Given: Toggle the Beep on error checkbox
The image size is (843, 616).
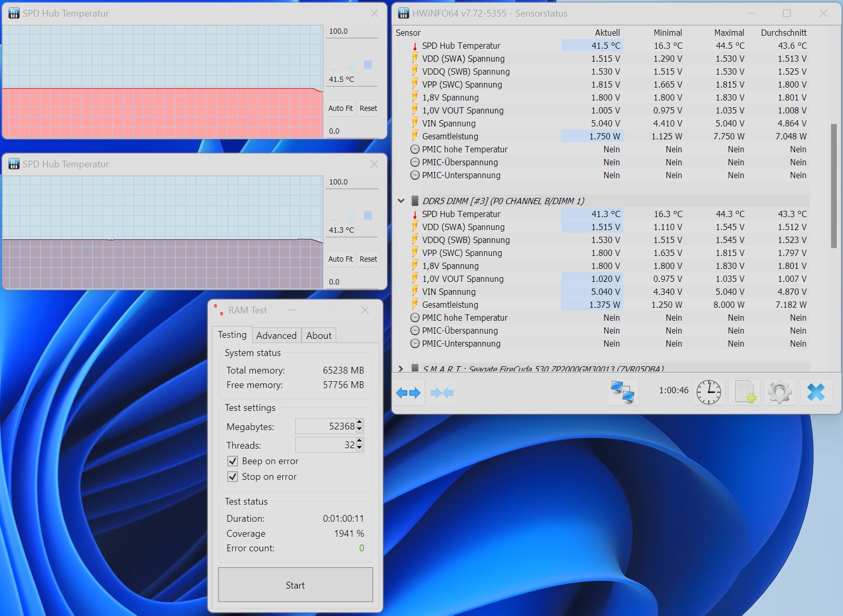Looking at the screenshot, I should pos(233,461).
